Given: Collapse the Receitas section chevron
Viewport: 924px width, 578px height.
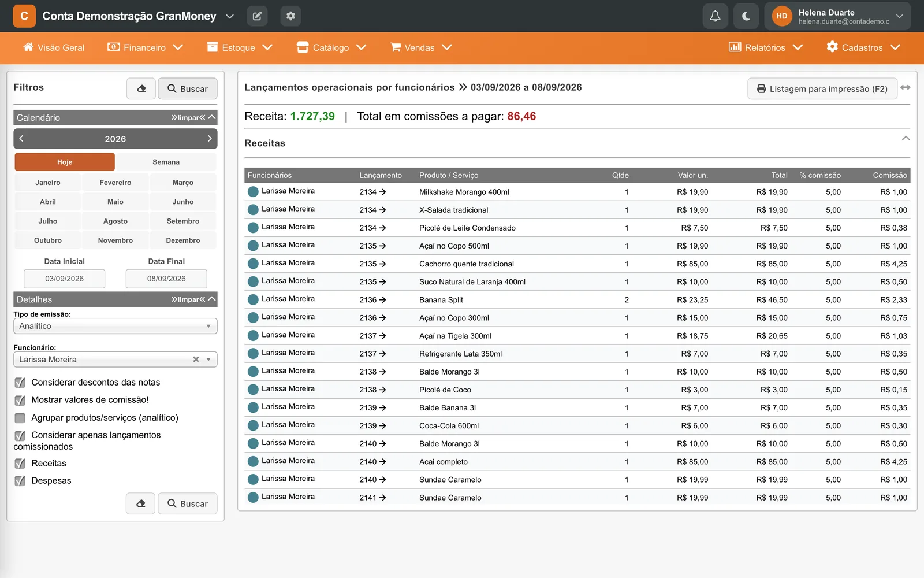Looking at the screenshot, I should click(906, 138).
